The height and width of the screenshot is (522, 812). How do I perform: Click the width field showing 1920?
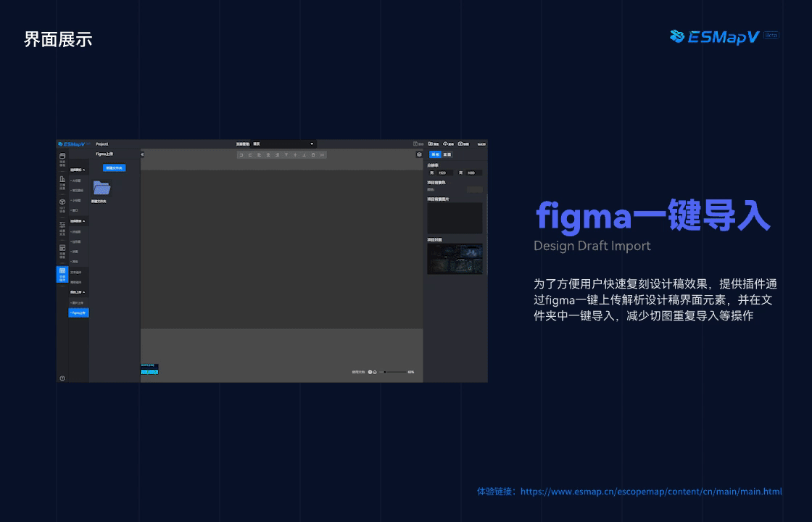[x=444, y=173]
